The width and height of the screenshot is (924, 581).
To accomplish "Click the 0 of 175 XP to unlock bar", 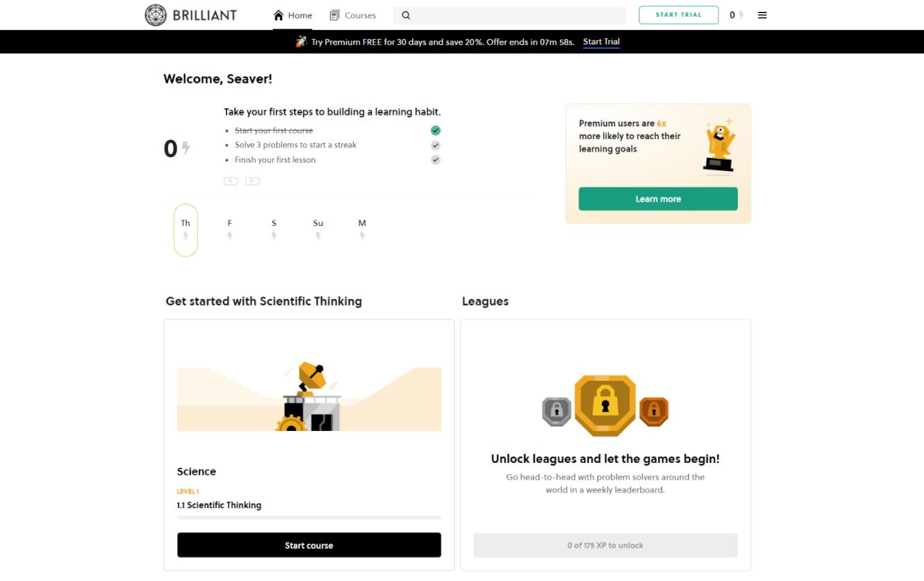I will click(x=605, y=546).
